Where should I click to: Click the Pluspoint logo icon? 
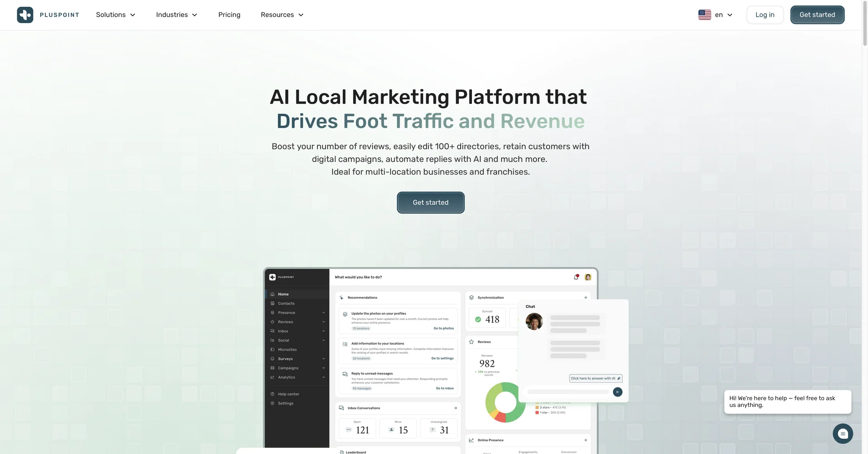coord(25,15)
